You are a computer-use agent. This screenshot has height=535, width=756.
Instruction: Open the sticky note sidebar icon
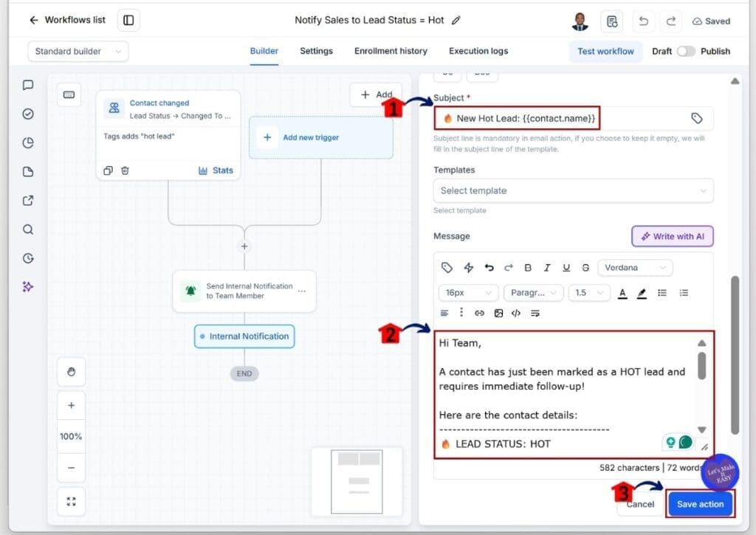click(28, 172)
